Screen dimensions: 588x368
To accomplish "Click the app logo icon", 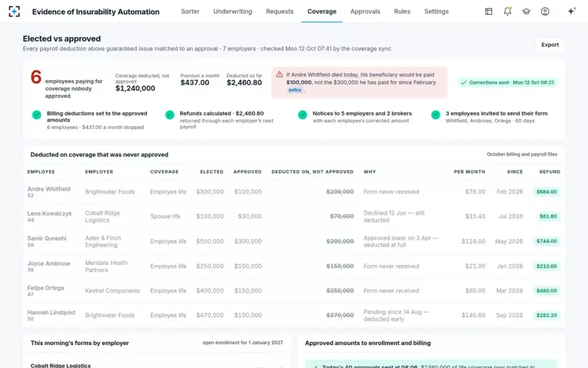I will pyautogui.click(x=15, y=11).
